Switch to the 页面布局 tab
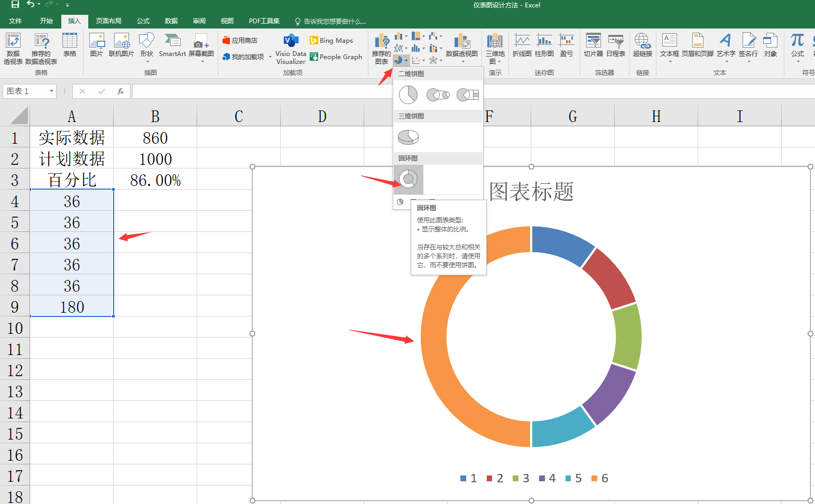 (108, 21)
